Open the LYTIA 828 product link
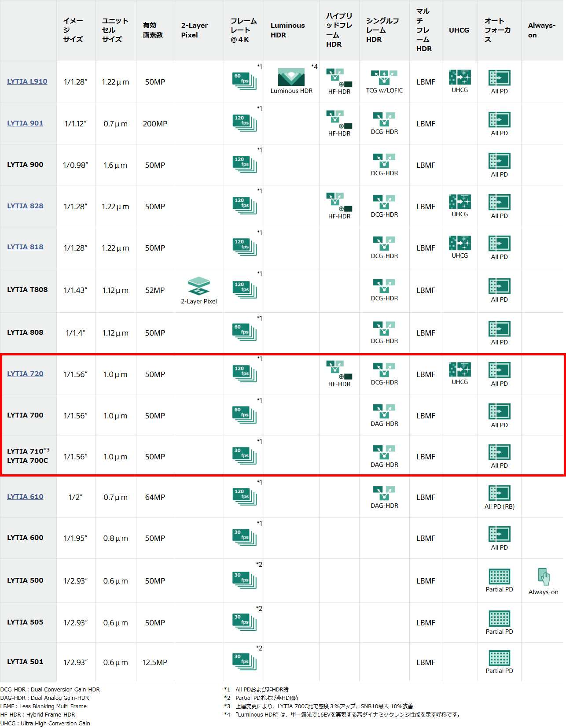The image size is (566, 728). 25,206
